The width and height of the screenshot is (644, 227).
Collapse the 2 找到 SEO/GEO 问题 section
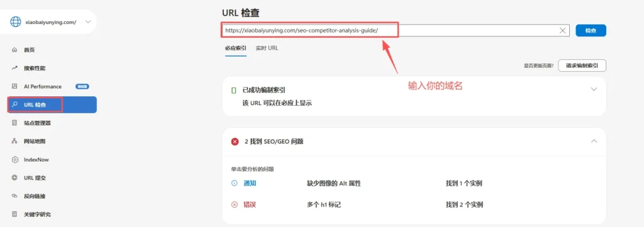(594, 141)
